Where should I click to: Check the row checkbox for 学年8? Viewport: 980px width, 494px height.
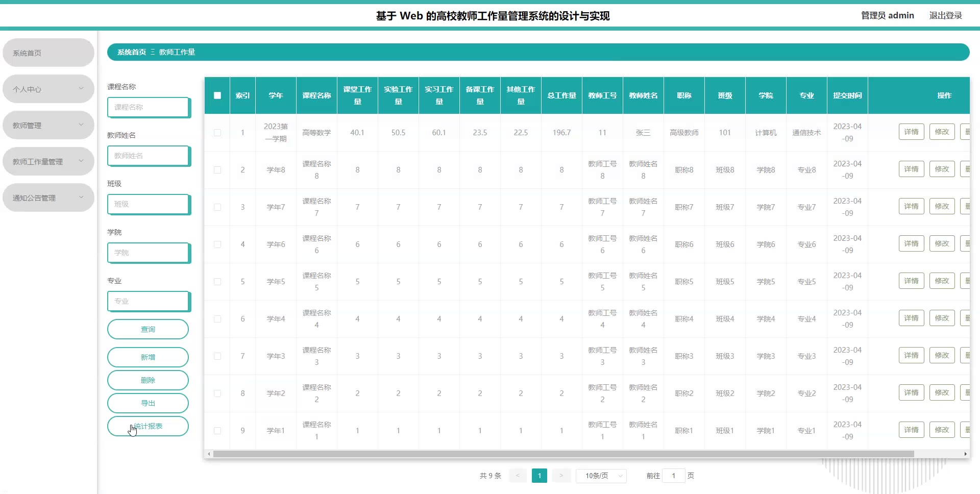[x=217, y=170]
